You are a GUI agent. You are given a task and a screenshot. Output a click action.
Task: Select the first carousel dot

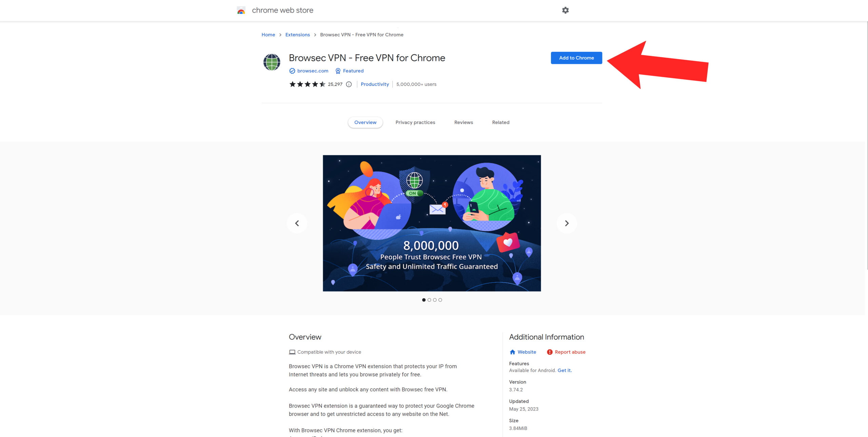click(x=424, y=300)
